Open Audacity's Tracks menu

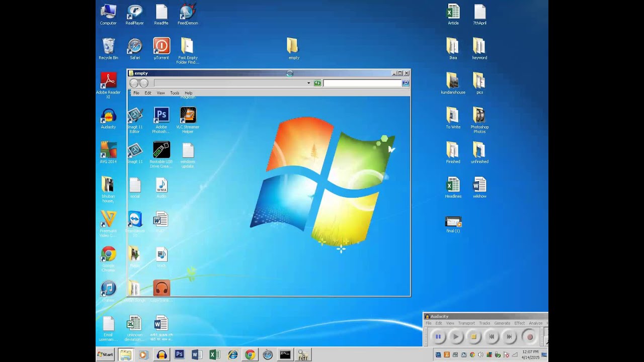485,323
